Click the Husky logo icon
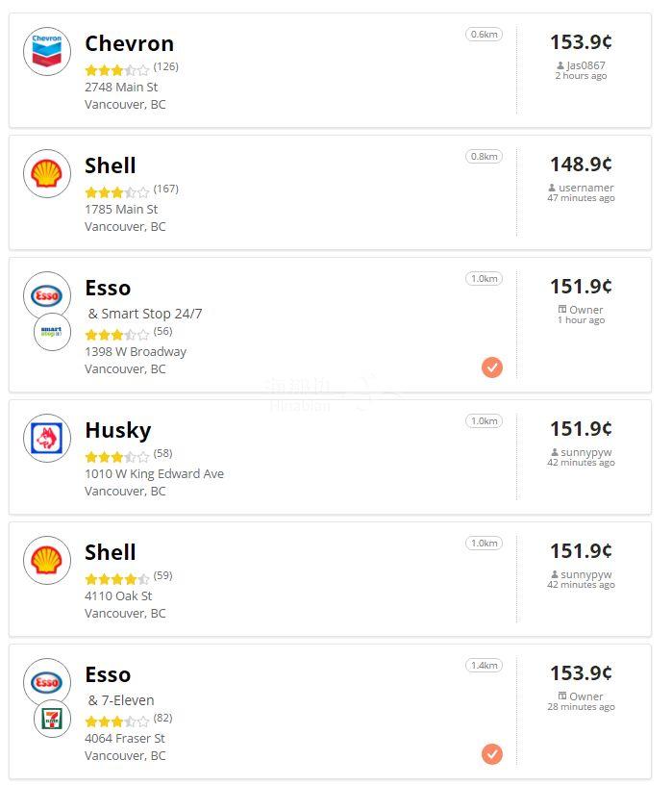 pos(47,438)
